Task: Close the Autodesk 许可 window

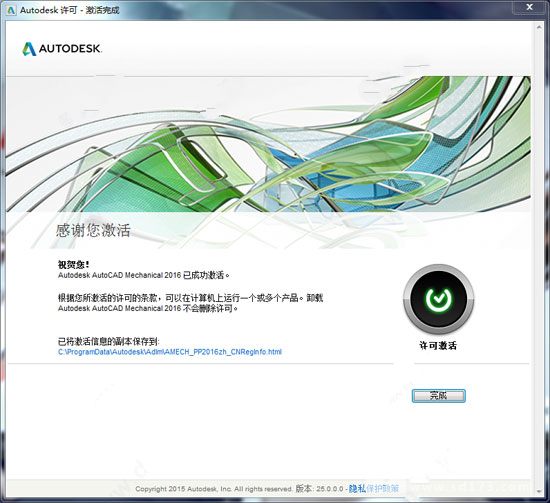Action: click(x=530, y=7)
